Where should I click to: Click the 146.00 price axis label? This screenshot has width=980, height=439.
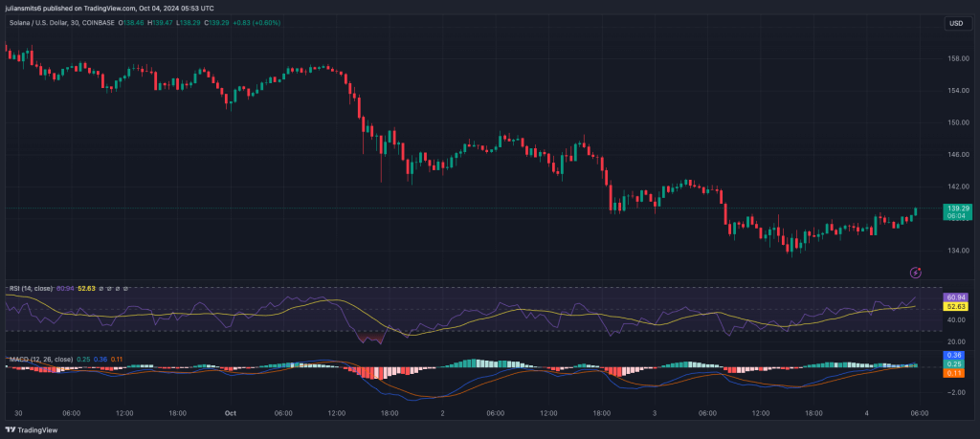[x=958, y=154]
